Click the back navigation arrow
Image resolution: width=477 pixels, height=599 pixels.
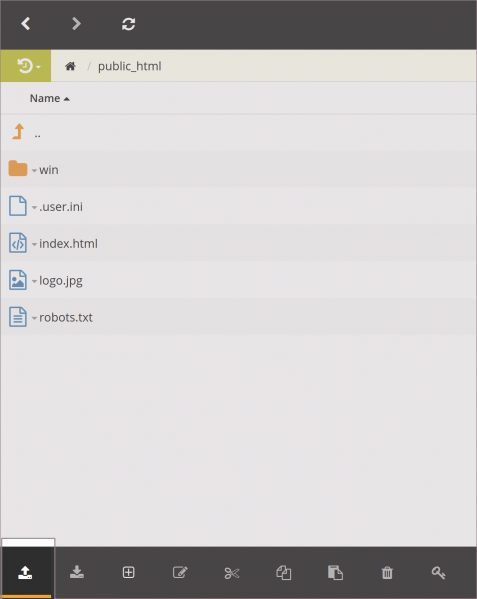26,24
